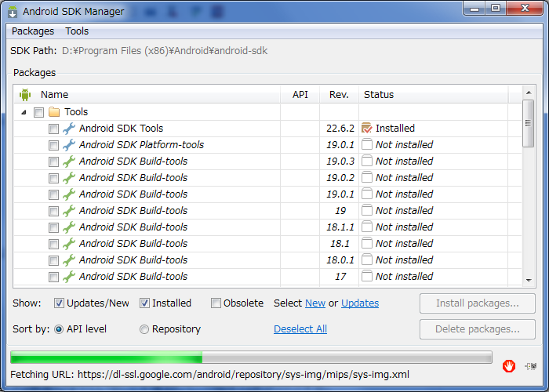Check the Android SDK Tools checkbox

[x=53, y=129]
